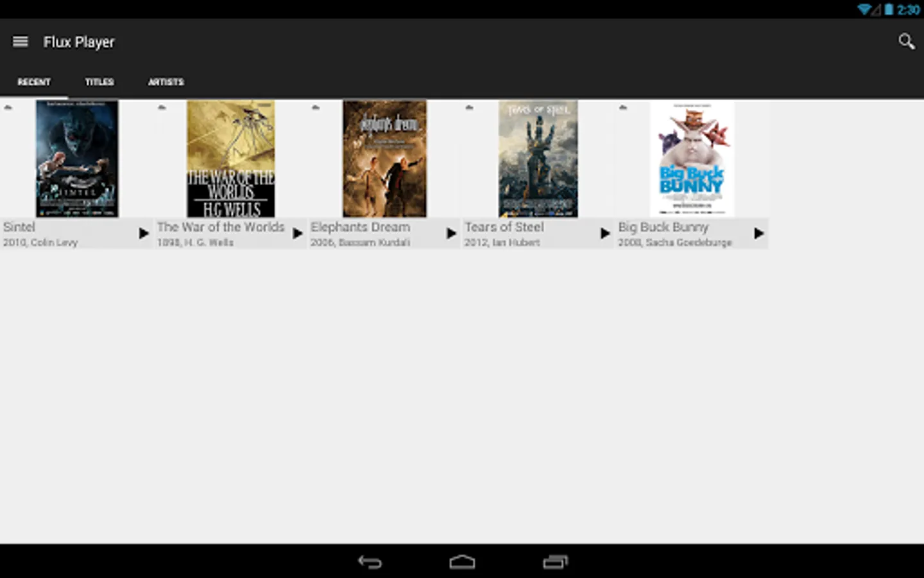Click the '2006, Bassam Kurdali' subtitle
The width and height of the screenshot is (924, 578).
(x=360, y=242)
